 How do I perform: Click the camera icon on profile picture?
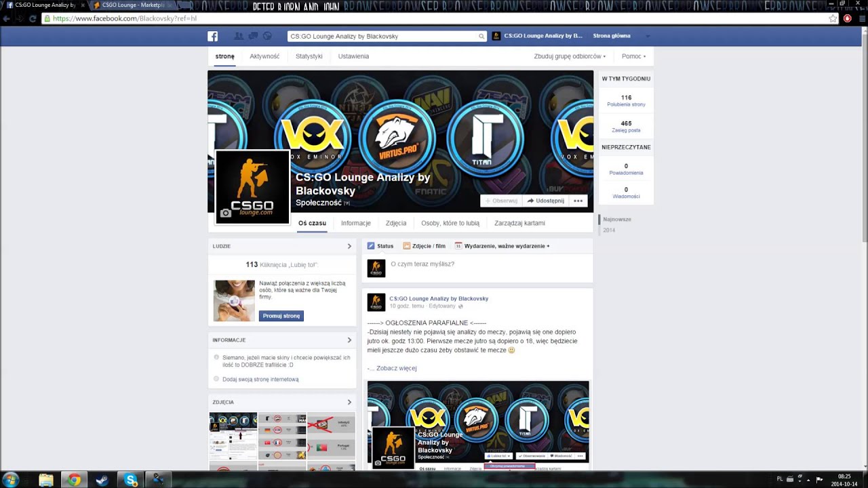(x=226, y=213)
